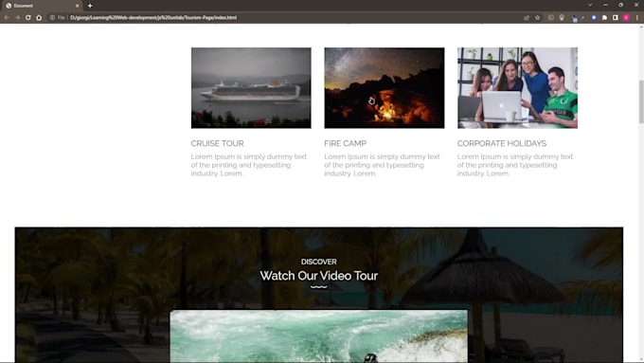The width and height of the screenshot is (644, 363).
Task: Go forward to the next page
Action: 17,18
